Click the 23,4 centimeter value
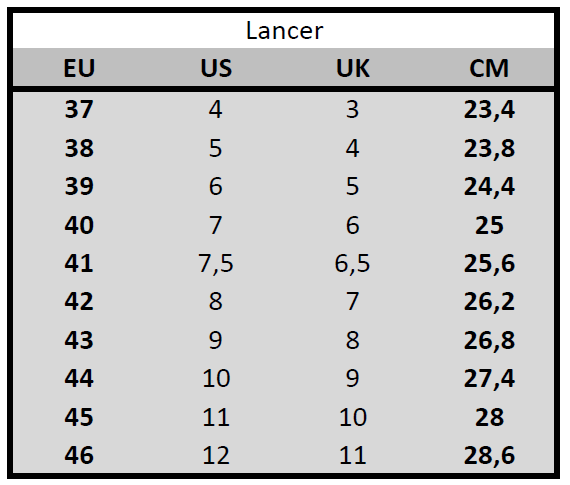 click(x=489, y=109)
